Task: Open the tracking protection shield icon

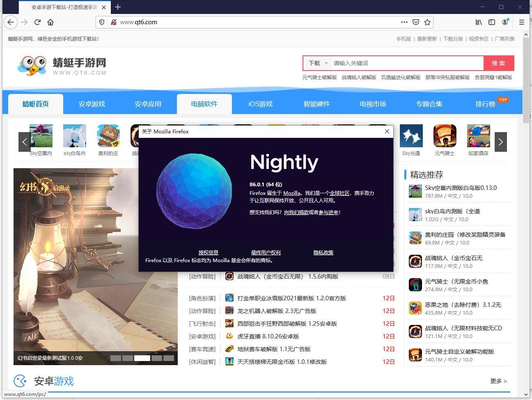Action: (x=102, y=22)
